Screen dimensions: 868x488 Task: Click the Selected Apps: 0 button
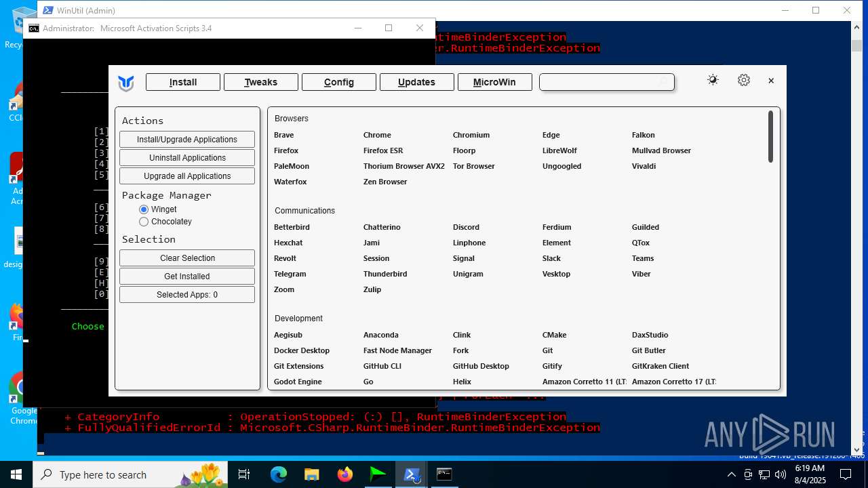tap(187, 295)
